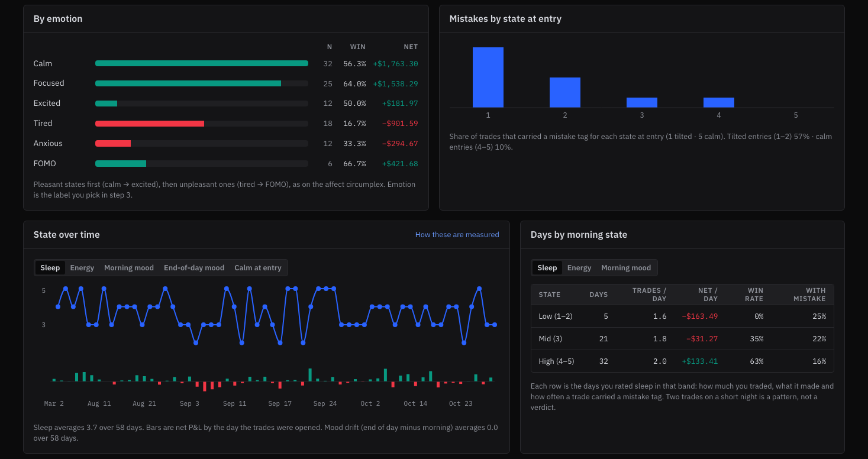This screenshot has height=459, width=868.
Task: Select Sleep tab in State over time
Action: (50, 268)
